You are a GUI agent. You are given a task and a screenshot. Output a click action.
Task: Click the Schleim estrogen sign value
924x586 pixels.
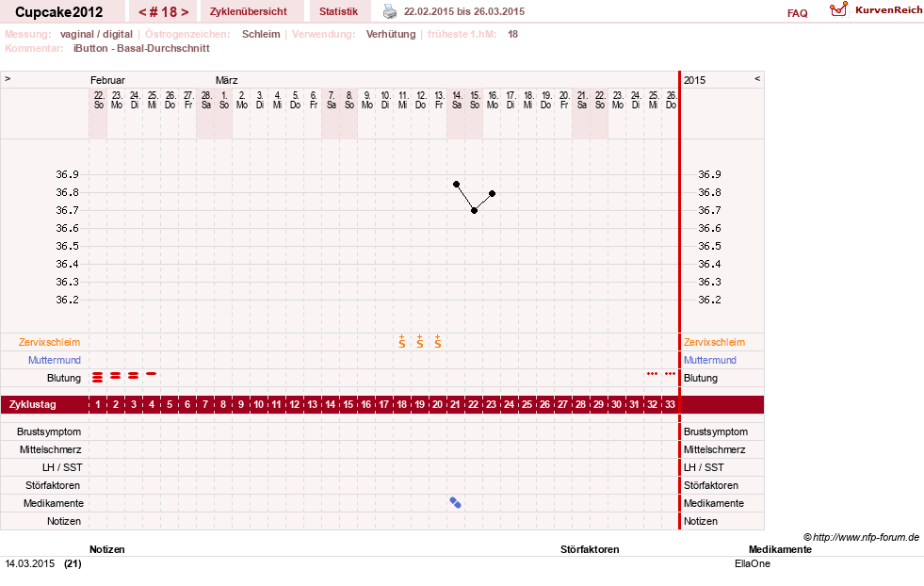261,34
